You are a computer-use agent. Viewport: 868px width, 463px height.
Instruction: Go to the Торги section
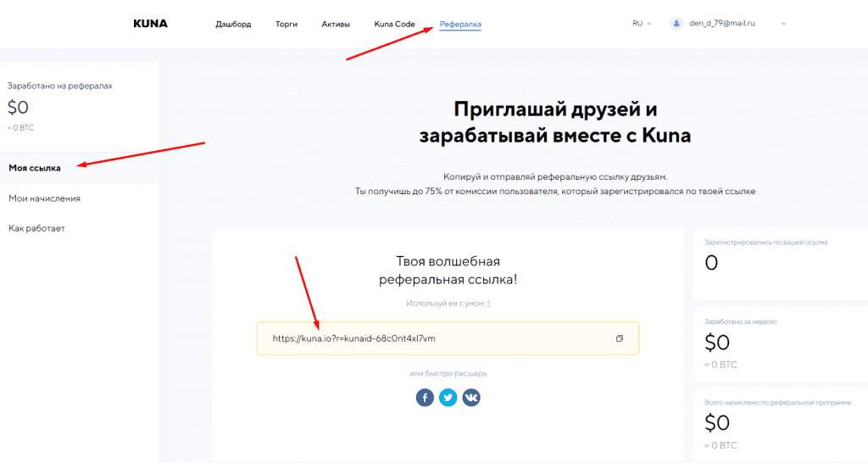pyautogui.click(x=287, y=25)
